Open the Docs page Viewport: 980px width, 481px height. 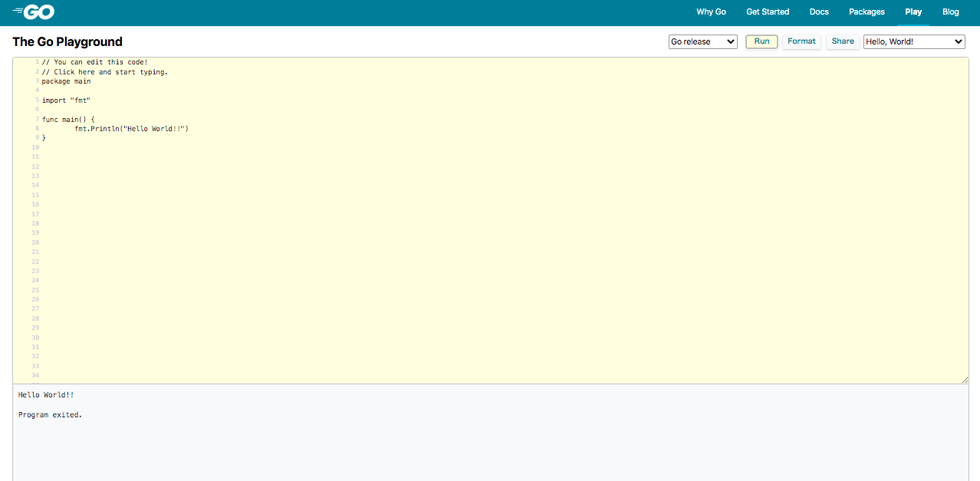[x=818, y=12]
